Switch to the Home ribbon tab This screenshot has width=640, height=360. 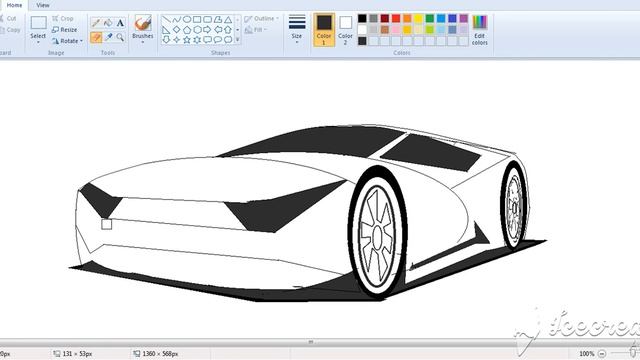[x=14, y=5]
